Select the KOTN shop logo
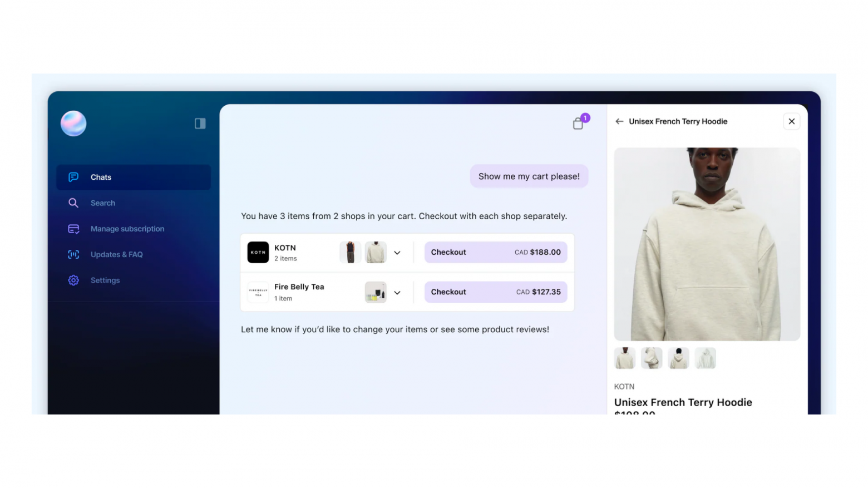Screen dimensions: 868x488 (258, 252)
